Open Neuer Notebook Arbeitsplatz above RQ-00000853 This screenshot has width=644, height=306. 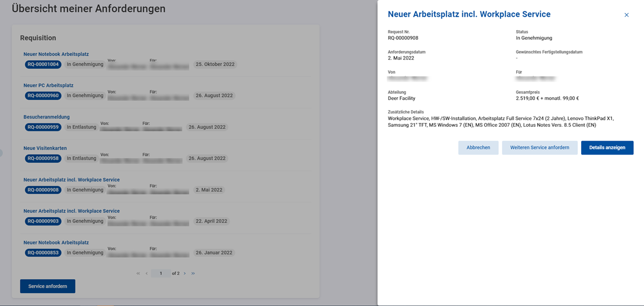click(x=56, y=243)
